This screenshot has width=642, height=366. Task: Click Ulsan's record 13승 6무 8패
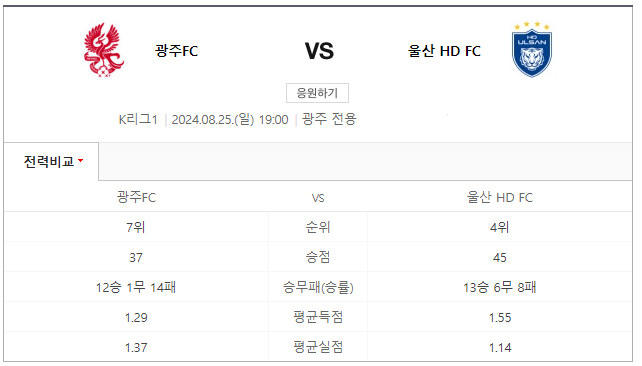point(500,287)
